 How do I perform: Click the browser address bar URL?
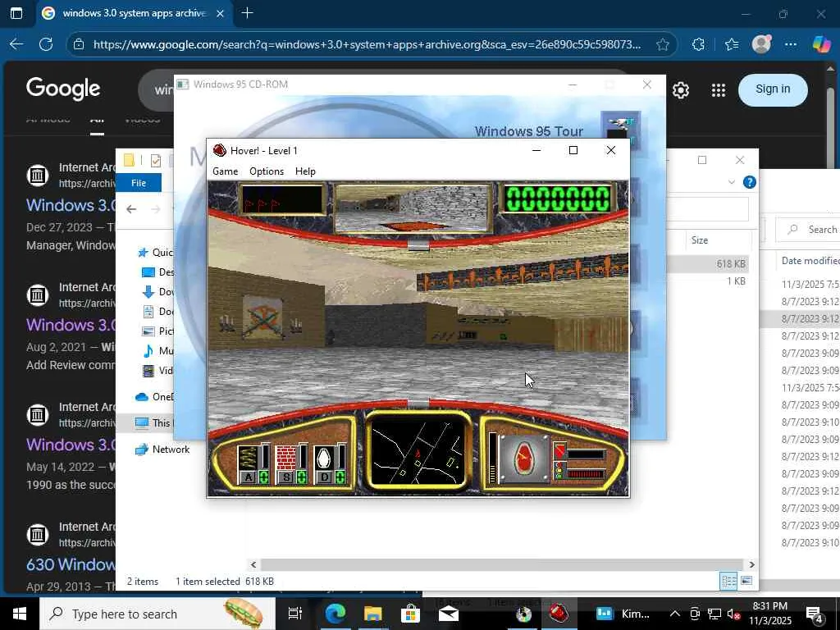point(367,44)
